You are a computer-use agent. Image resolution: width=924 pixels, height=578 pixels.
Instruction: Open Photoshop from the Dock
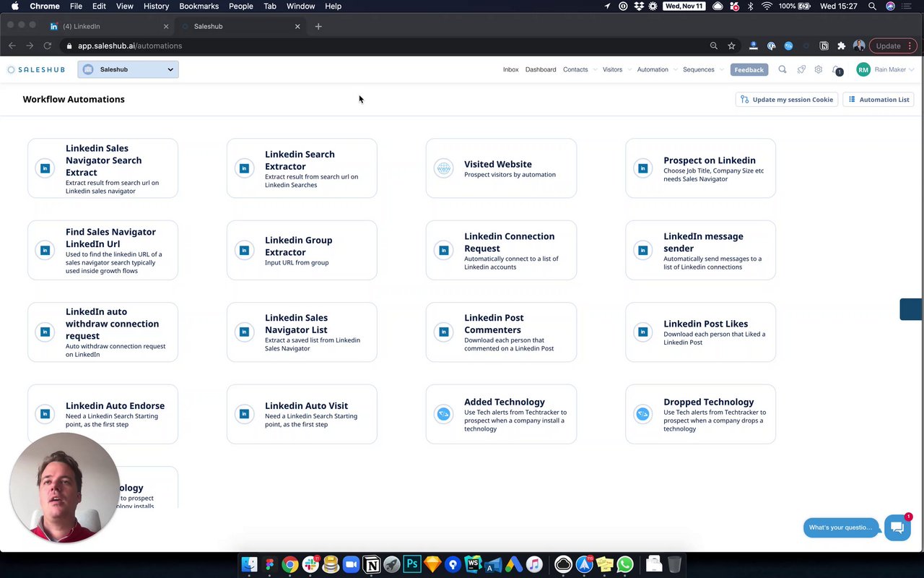click(x=412, y=564)
